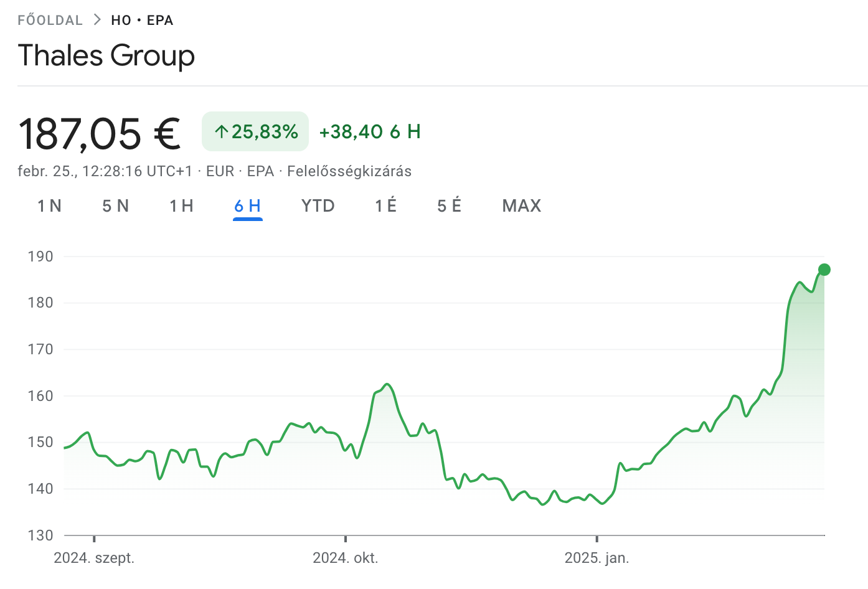The width and height of the screenshot is (868, 589).
Task: Select the 1 N time range tab
Action: click(x=49, y=205)
